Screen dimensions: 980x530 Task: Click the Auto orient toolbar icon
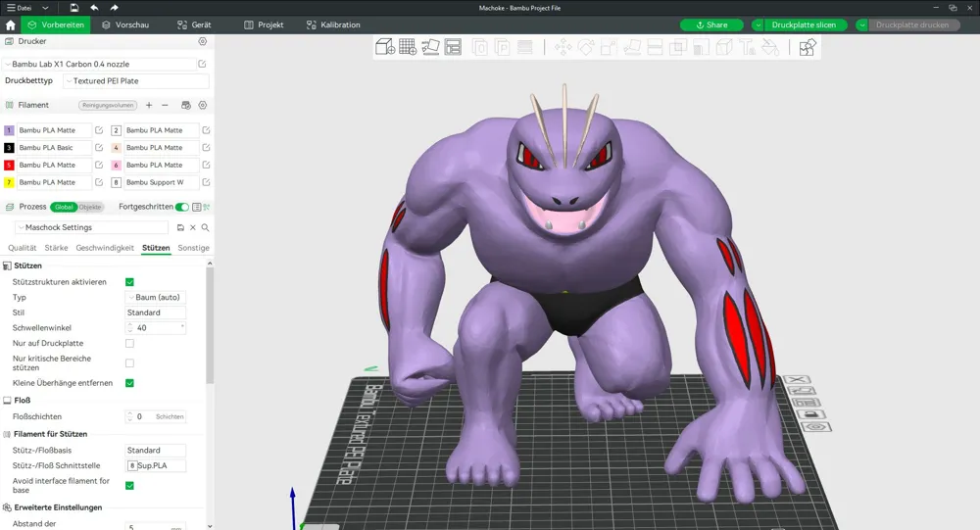tap(430, 47)
